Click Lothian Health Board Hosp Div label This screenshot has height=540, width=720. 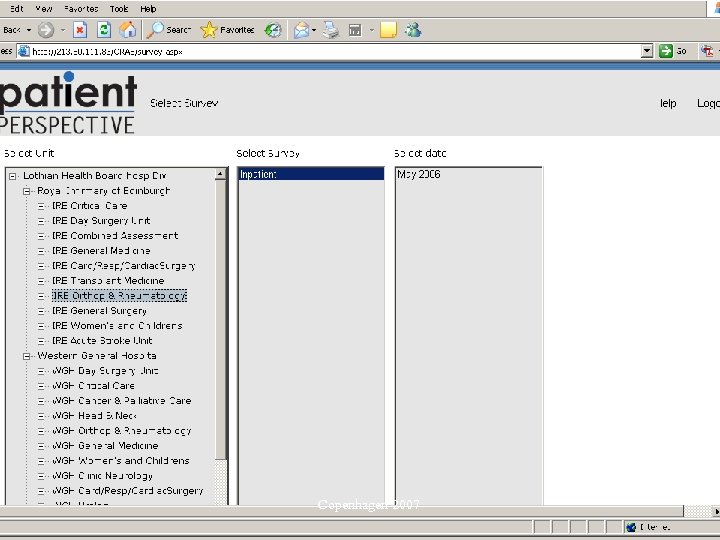coord(95,176)
